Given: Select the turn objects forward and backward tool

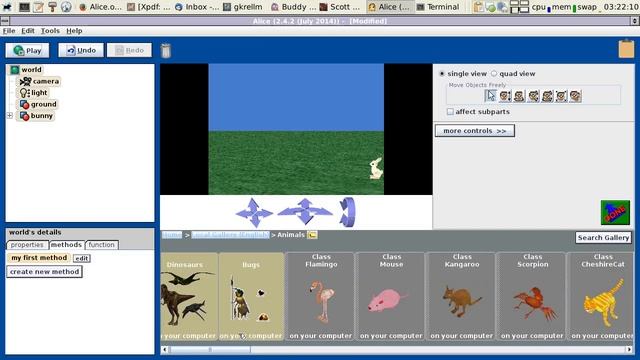Looking at the screenshot, I should [533, 96].
